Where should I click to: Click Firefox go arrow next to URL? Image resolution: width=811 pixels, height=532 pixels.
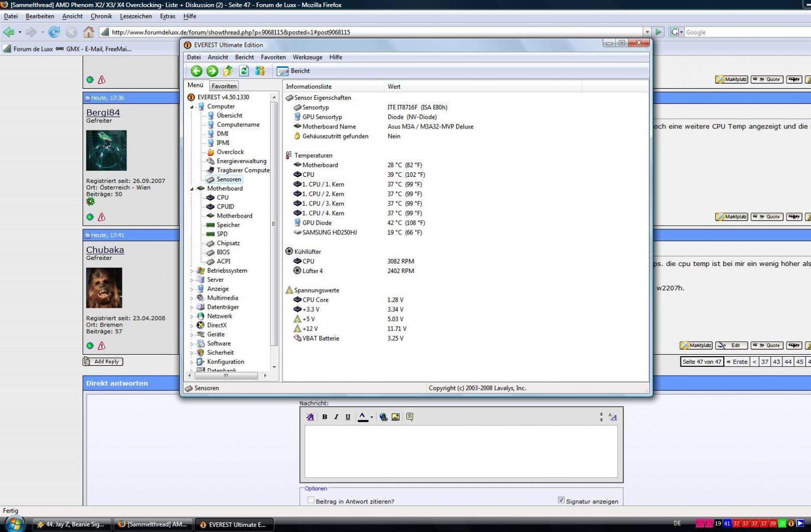pos(658,32)
